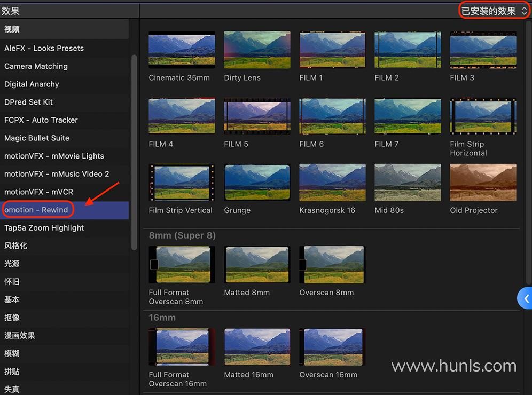Select Full Format Overscan 8mm thumbnail
Viewport: 532px width, 395px height.
182,264
